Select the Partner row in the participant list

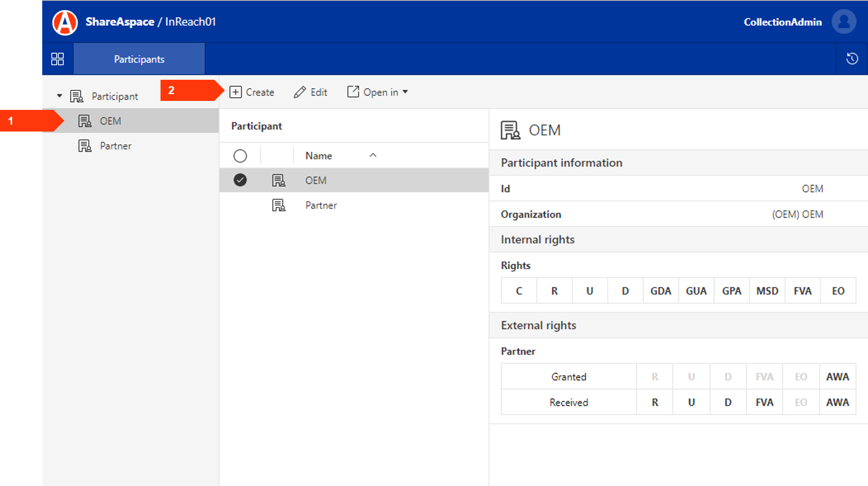click(x=321, y=205)
